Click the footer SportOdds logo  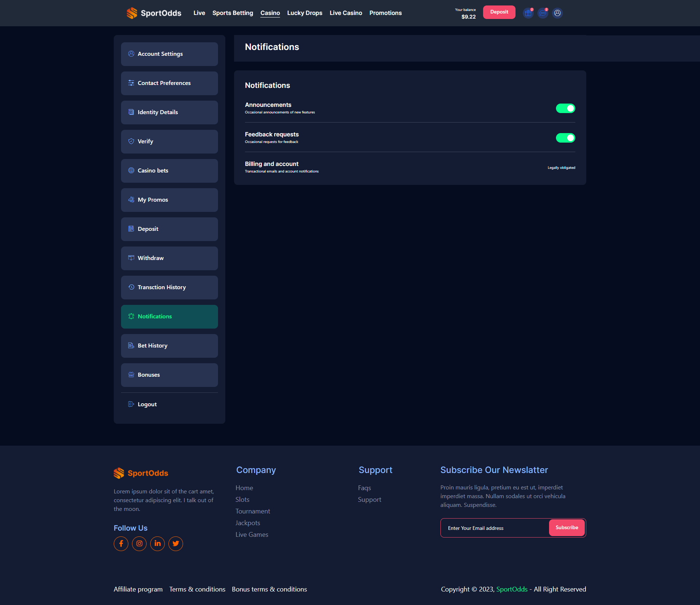click(141, 473)
